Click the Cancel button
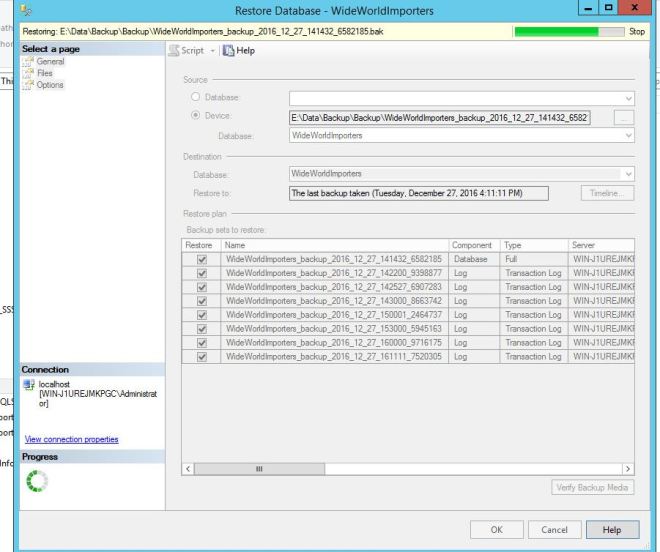 [554, 530]
